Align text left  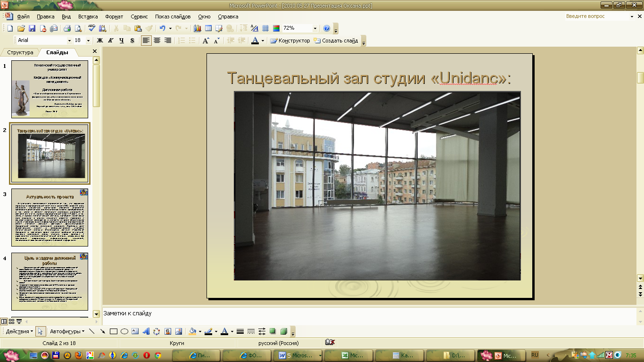[x=146, y=41]
